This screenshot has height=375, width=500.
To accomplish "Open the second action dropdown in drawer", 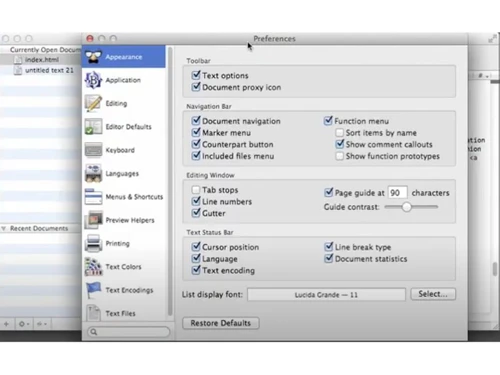I will click(x=41, y=324).
